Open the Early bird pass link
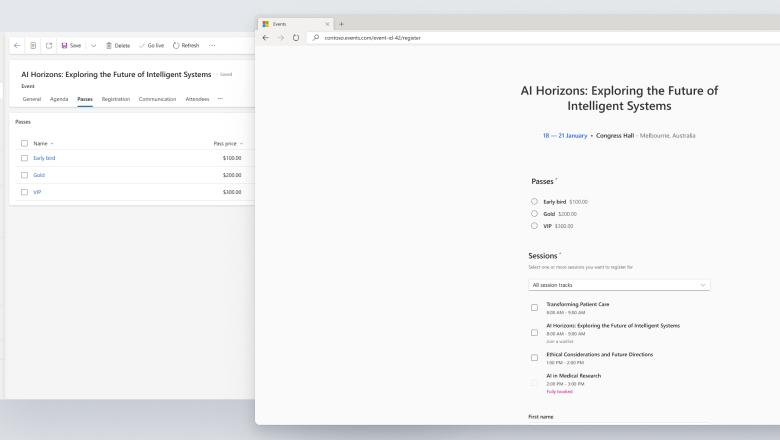Screen dimensions: 780x440 click(44, 158)
